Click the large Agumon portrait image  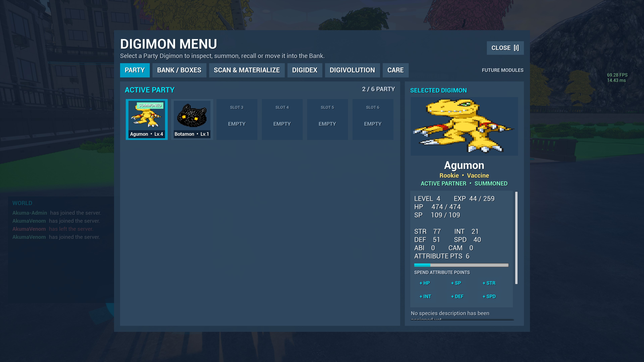pos(464,126)
